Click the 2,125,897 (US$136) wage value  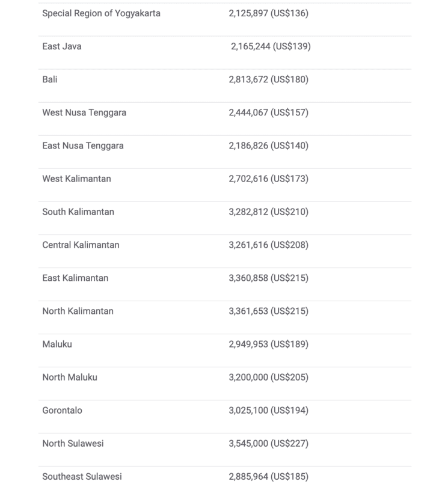(268, 13)
